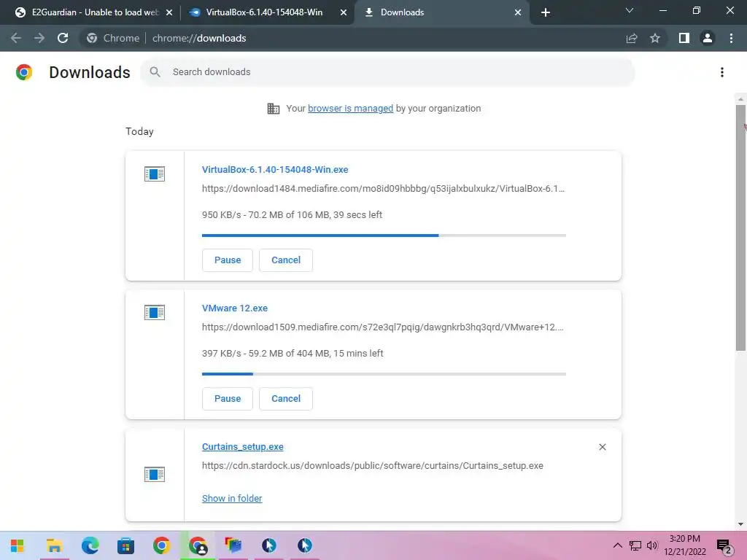Click the page vertical scrollbar thumb

click(740, 227)
